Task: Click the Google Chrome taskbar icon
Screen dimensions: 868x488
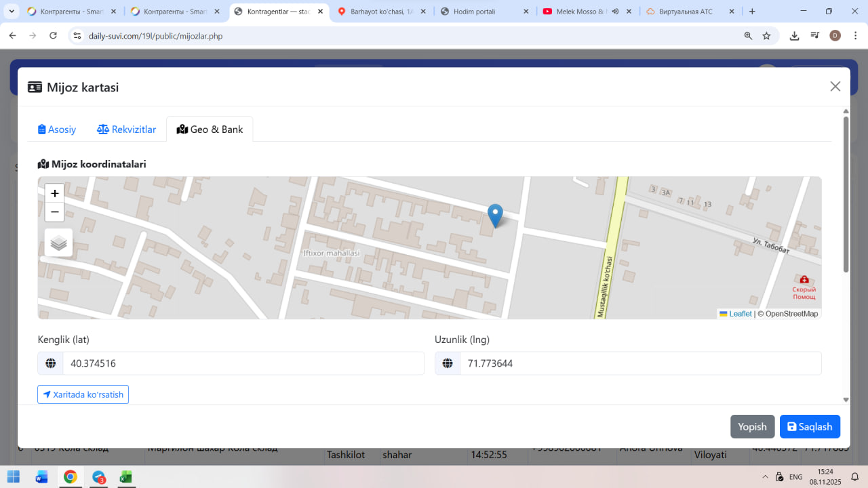Action: click(x=70, y=476)
